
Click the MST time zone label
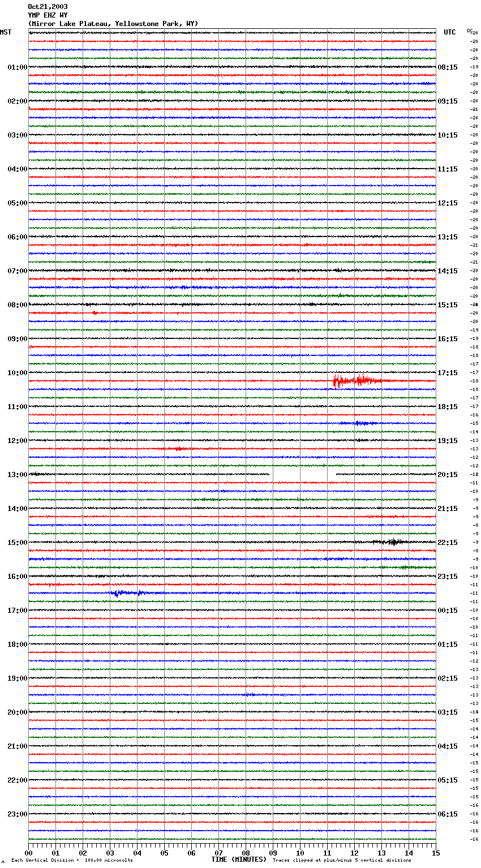tap(6, 32)
